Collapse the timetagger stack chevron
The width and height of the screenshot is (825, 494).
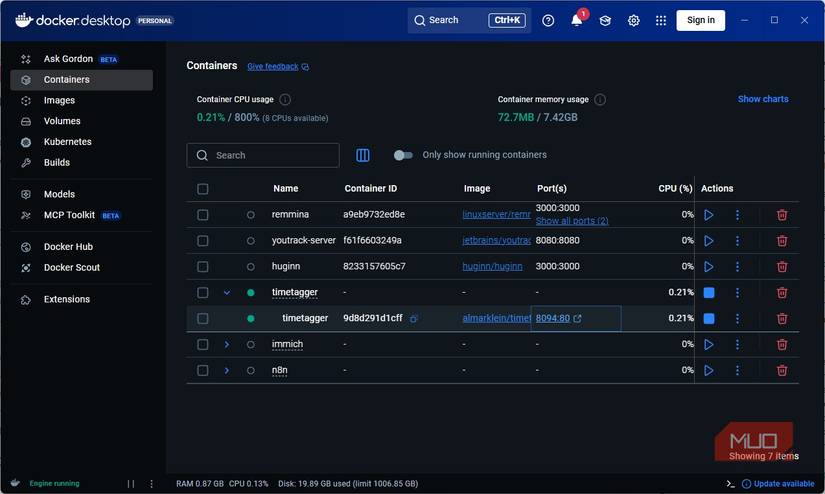pos(227,293)
